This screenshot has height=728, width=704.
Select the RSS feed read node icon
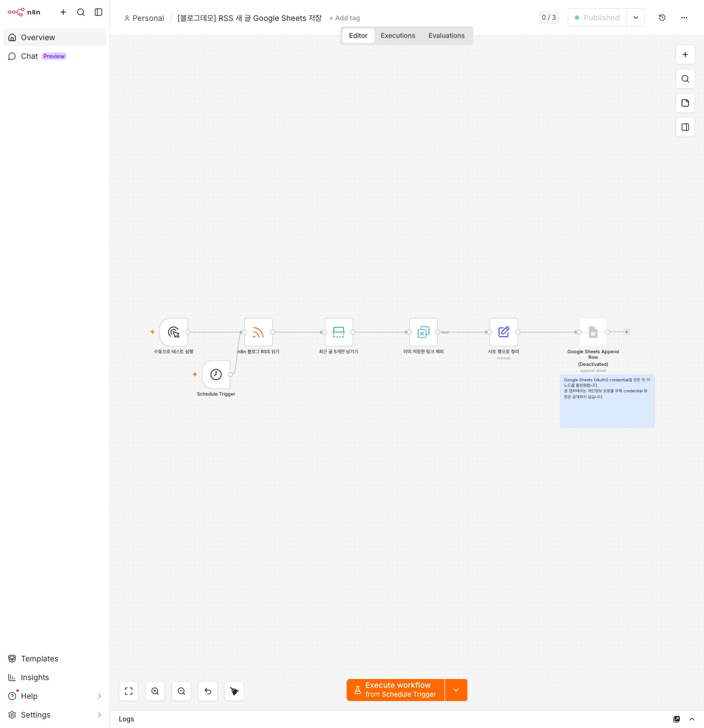[x=258, y=332]
